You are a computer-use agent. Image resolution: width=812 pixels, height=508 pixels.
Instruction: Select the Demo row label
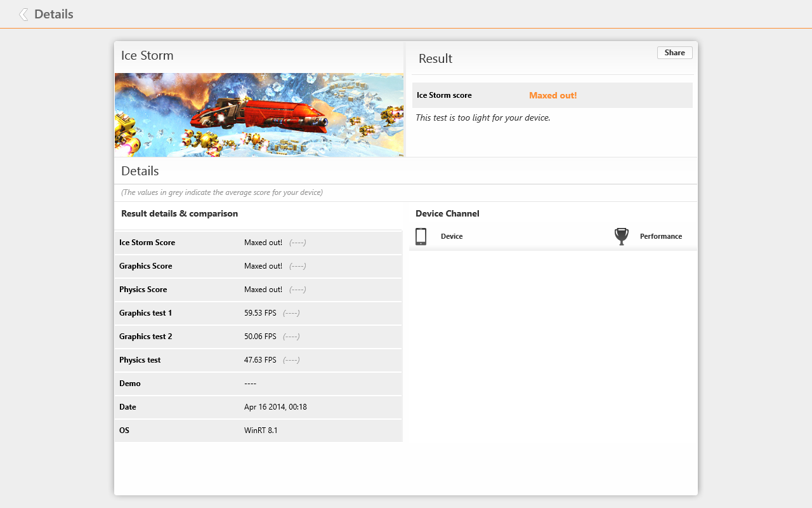tap(130, 384)
